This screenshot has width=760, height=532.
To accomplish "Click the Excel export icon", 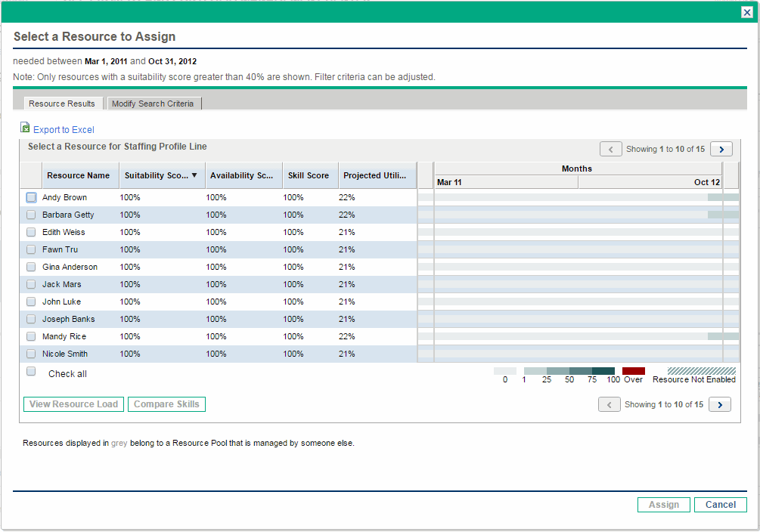I will pos(25,128).
